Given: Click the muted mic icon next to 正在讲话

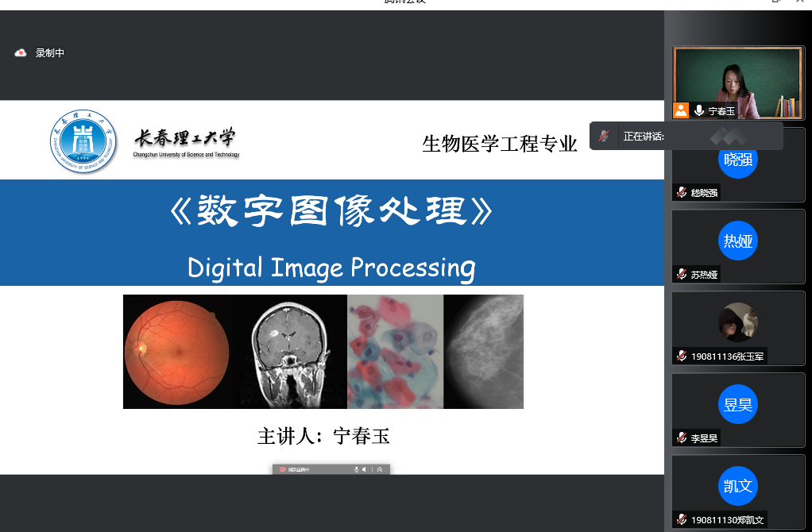Looking at the screenshot, I should 604,136.
